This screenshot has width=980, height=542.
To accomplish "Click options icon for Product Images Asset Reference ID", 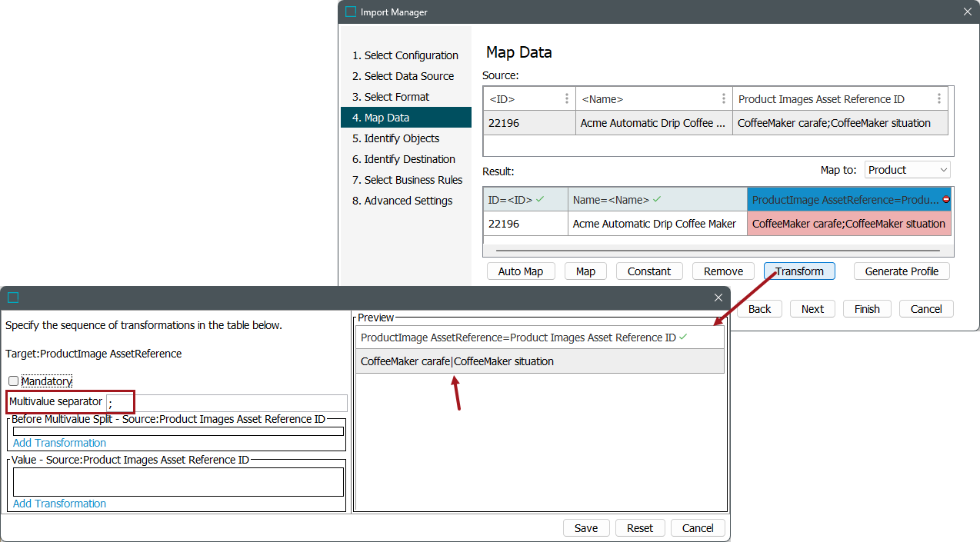I will click(939, 99).
